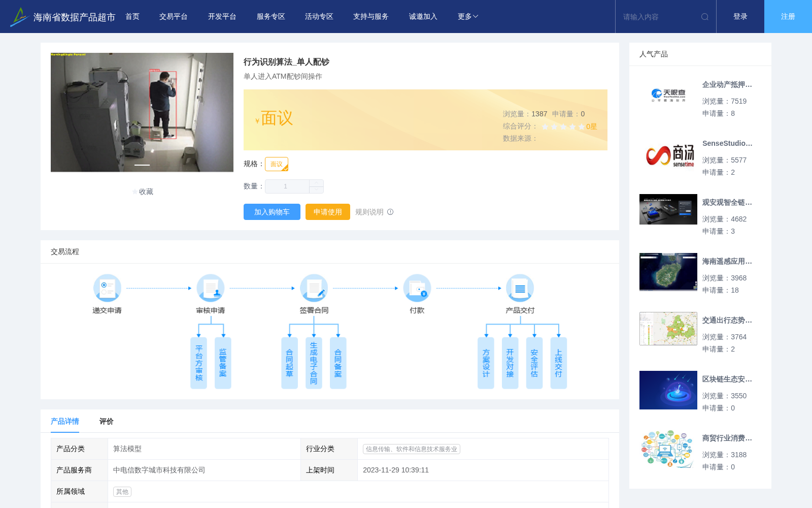Image resolution: width=812 pixels, height=508 pixels.
Task: Click the image carousel indicator bar
Action: [142, 165]
